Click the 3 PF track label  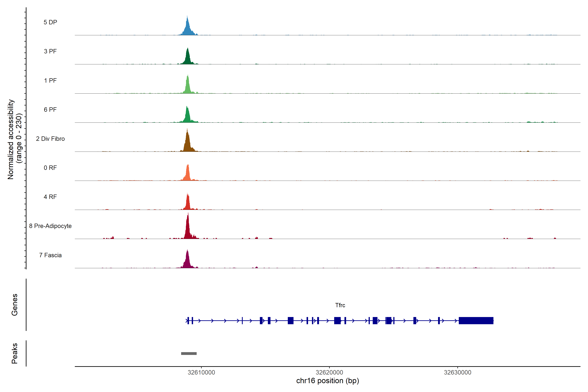pyautogui.click(x=50, y=51)
